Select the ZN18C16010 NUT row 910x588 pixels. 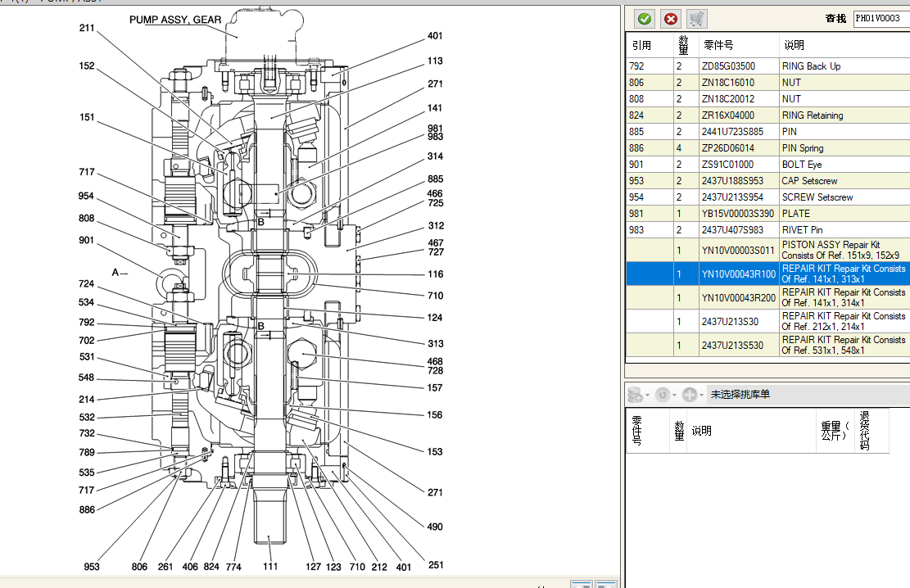[767, 83]
